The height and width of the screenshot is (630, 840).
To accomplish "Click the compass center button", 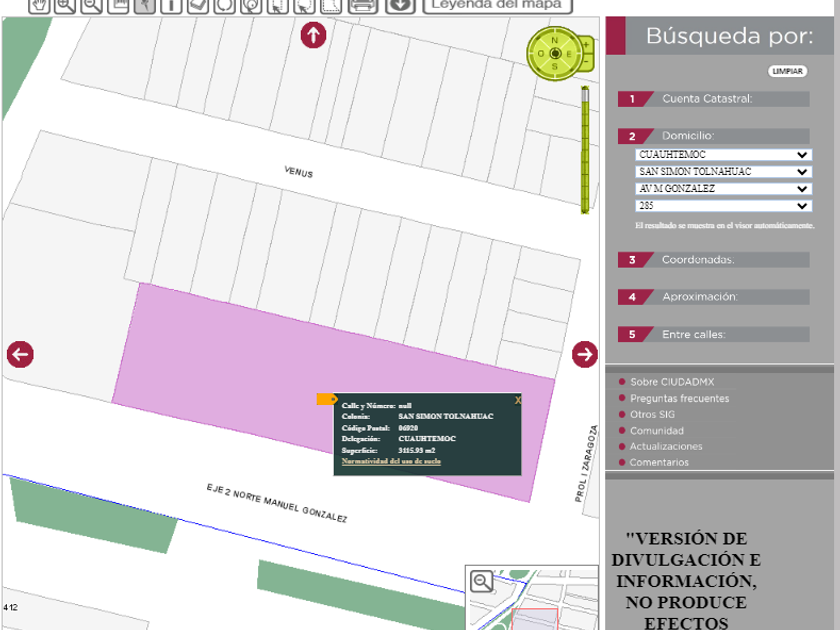I will 556,54.
